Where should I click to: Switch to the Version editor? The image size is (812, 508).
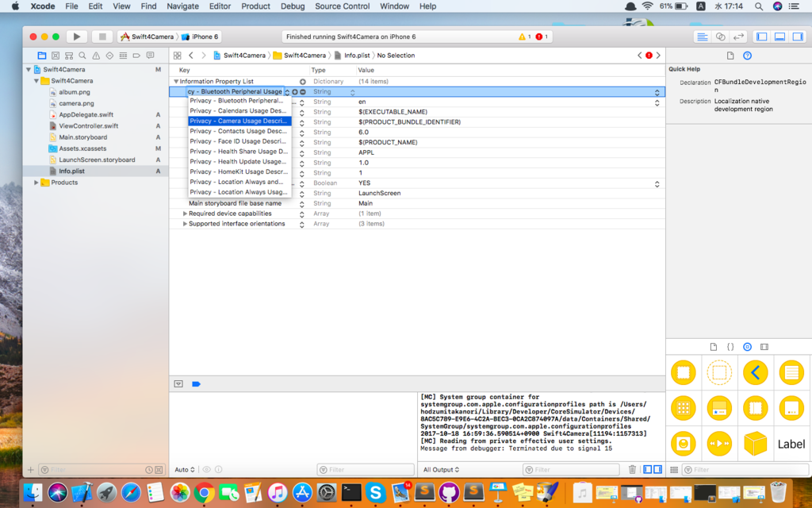pyautogui.click(x=738, y=37)
